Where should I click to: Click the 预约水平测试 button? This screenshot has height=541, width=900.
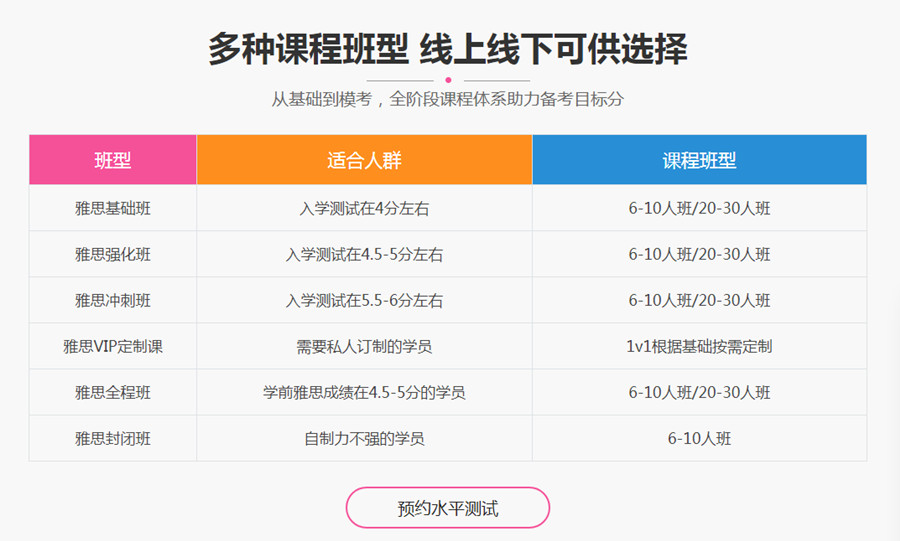click(448, 508)
